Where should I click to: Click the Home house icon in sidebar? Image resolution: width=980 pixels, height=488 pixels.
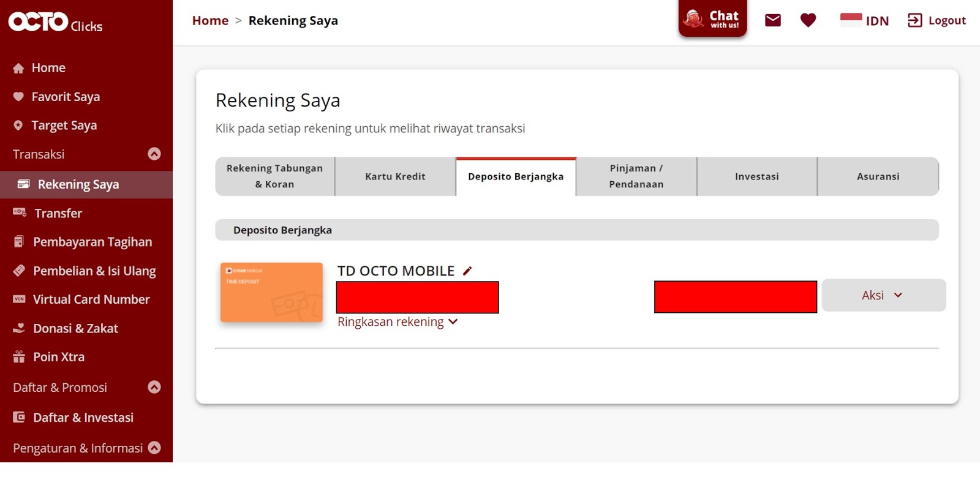click(x=18, y=68)
